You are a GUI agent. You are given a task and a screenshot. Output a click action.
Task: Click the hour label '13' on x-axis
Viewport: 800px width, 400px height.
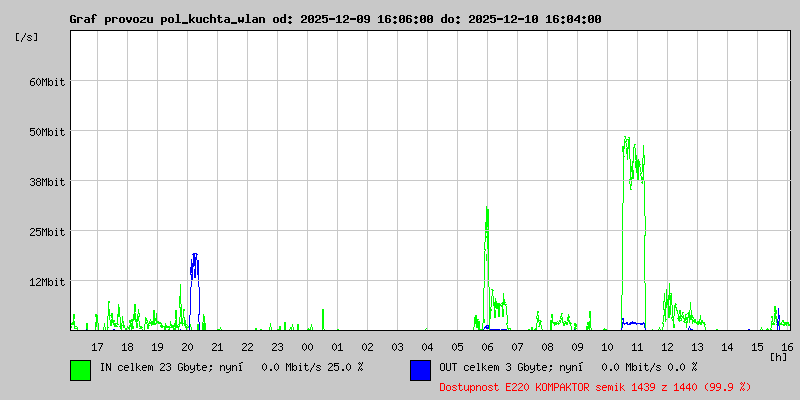coord(697,347)
